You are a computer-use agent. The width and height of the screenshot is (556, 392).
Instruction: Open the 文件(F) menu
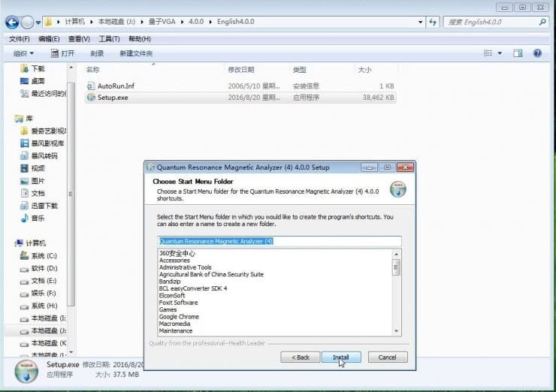19,39
